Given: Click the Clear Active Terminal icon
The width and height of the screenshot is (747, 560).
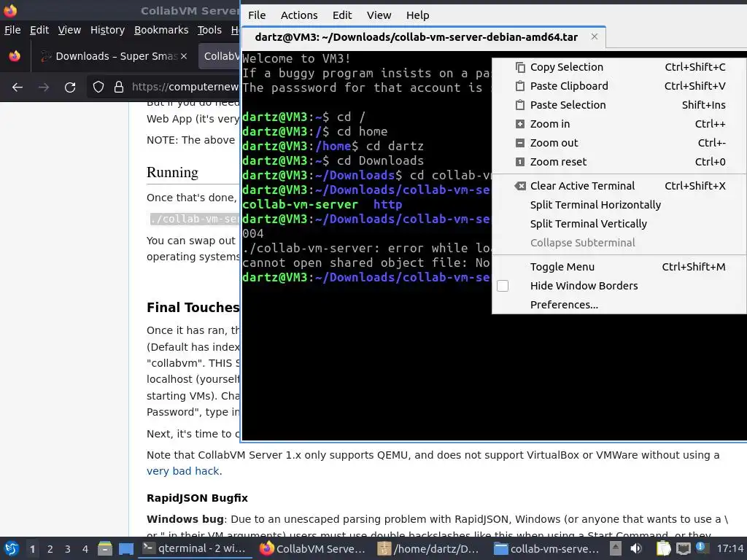Looking at the screenshot, I should click(520, 186).
